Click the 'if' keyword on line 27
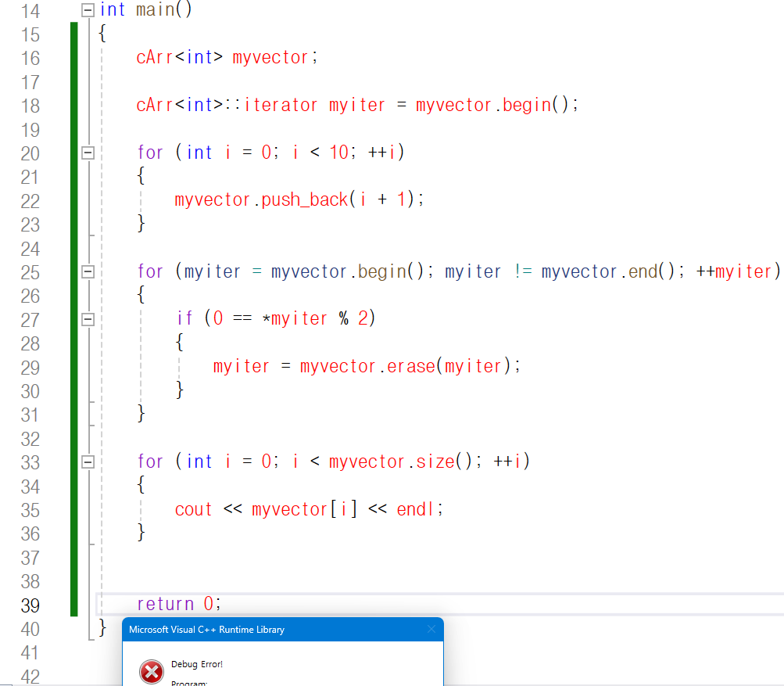The height and width of the screenshot is (686, 784). tap(184, 318)
